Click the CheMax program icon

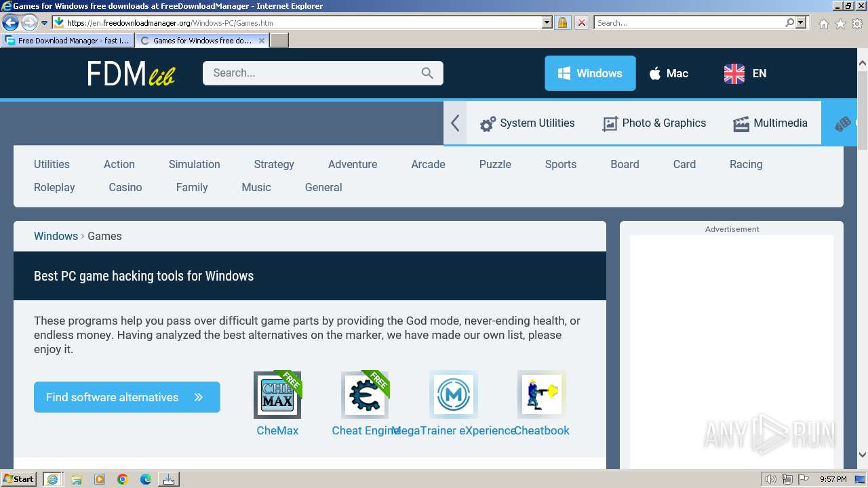click(x=277, y=394)
